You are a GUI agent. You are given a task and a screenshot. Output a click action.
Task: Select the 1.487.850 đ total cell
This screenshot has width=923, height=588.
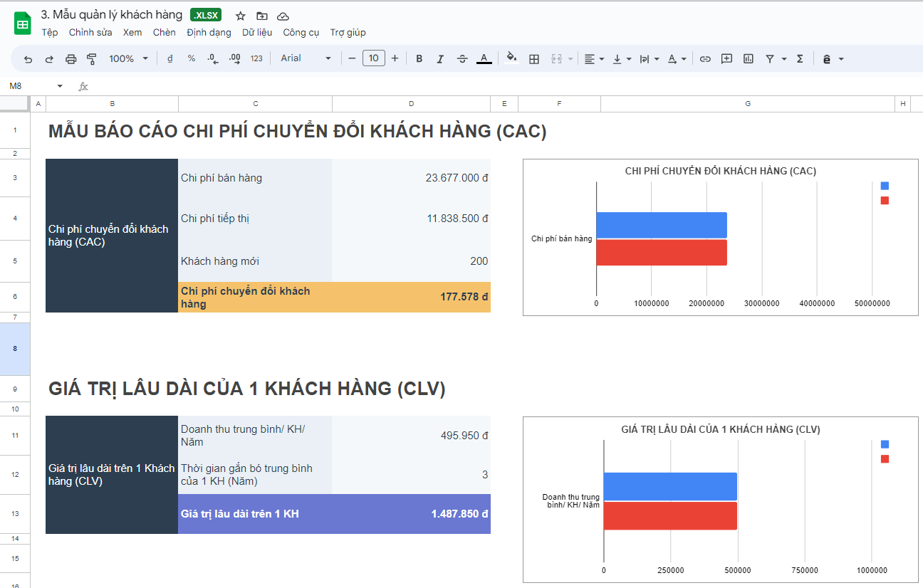click(411, 514)
